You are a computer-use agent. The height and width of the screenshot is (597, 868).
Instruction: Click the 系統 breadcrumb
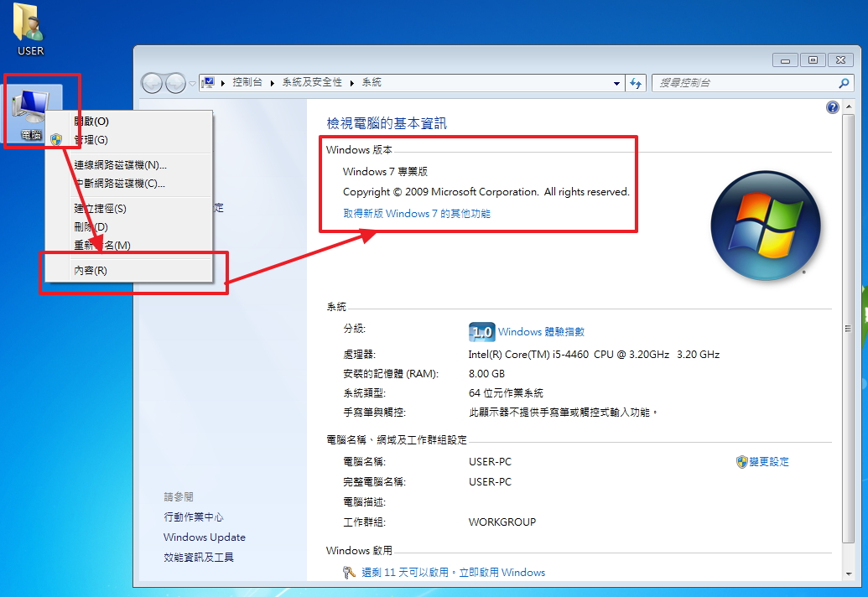(x=372, y=82)
